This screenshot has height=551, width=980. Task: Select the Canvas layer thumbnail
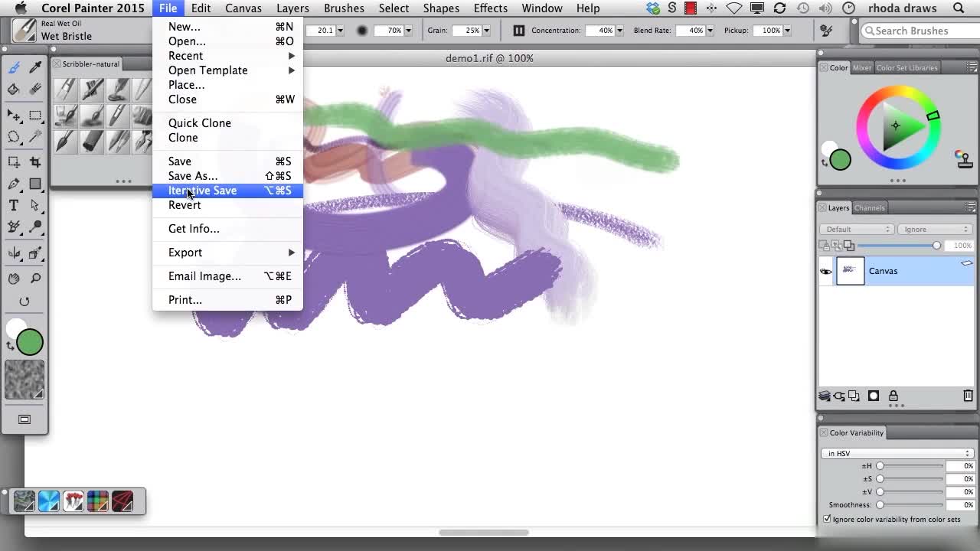tap(851, 271)
